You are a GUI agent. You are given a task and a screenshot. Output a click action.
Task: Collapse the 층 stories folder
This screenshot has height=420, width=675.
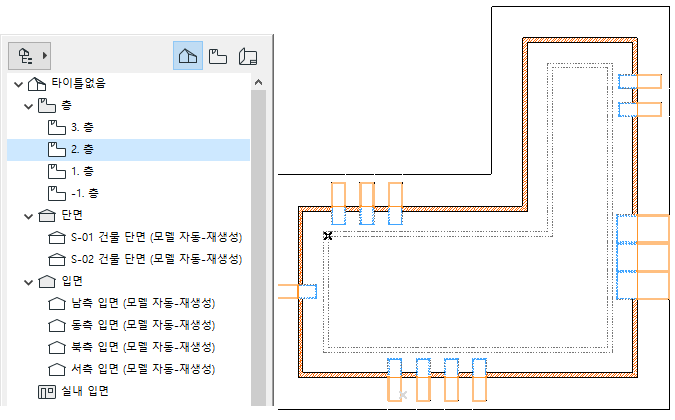click(28, 106)
